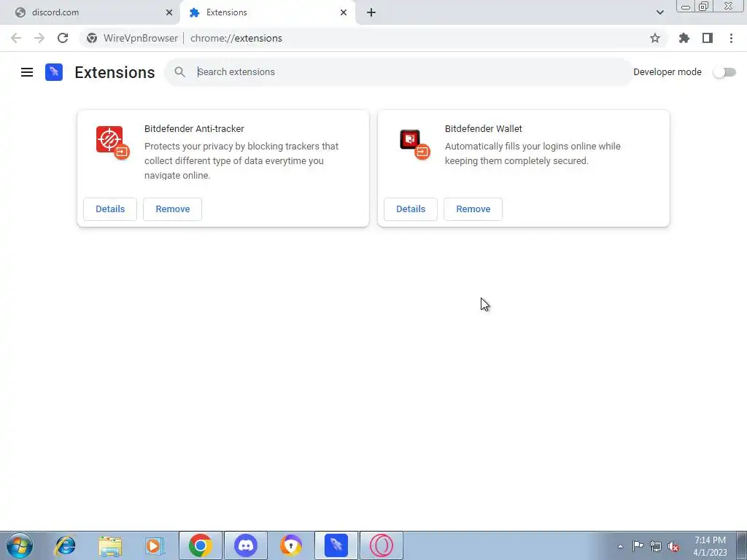Image resolution: width=747 pixels, height=560 pixels.
Task: Click the WireVpnBrowser site info icon
Action: point(92,38)
